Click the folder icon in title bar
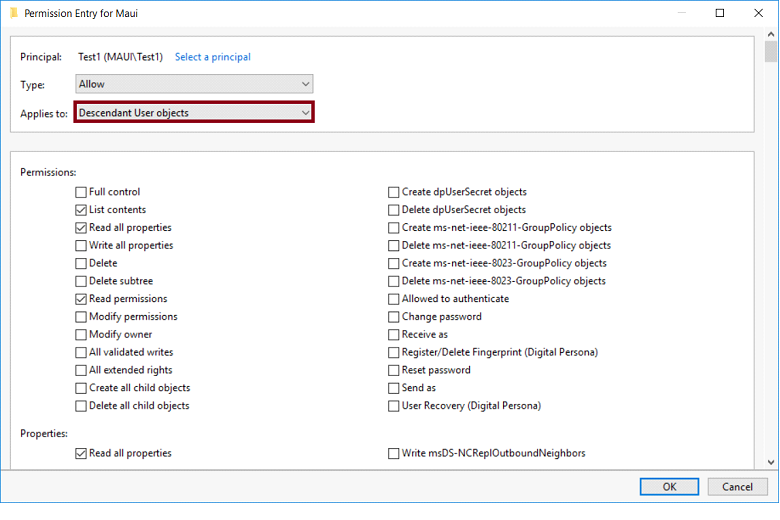 tap(12, 14)
